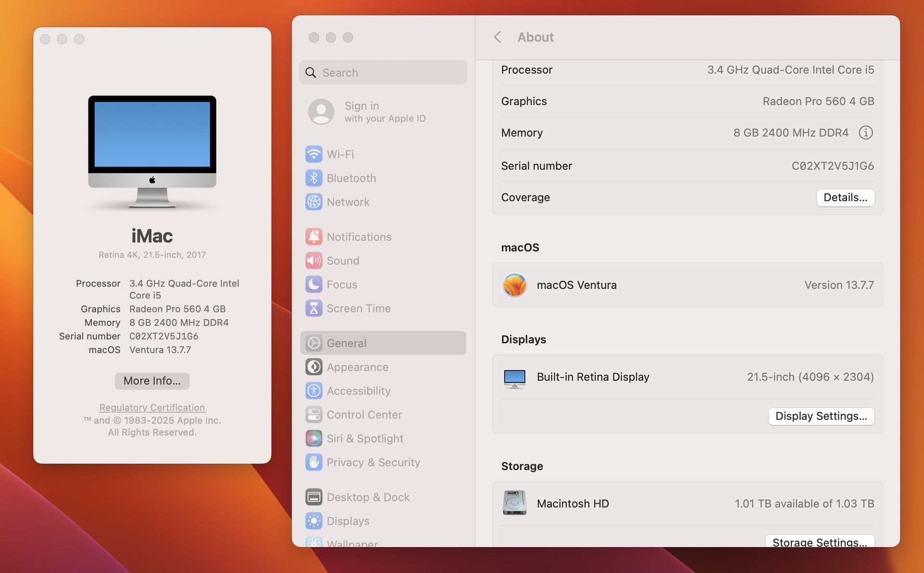Close the iMac About window
Image resolution: width=924 pixels, height=573 pixels.
coord(45,39)
